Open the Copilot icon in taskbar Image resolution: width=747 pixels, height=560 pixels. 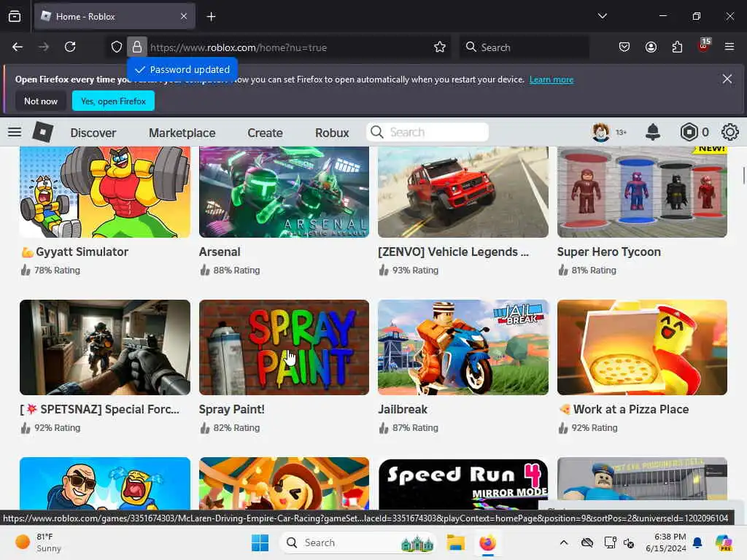pos(724,542)
